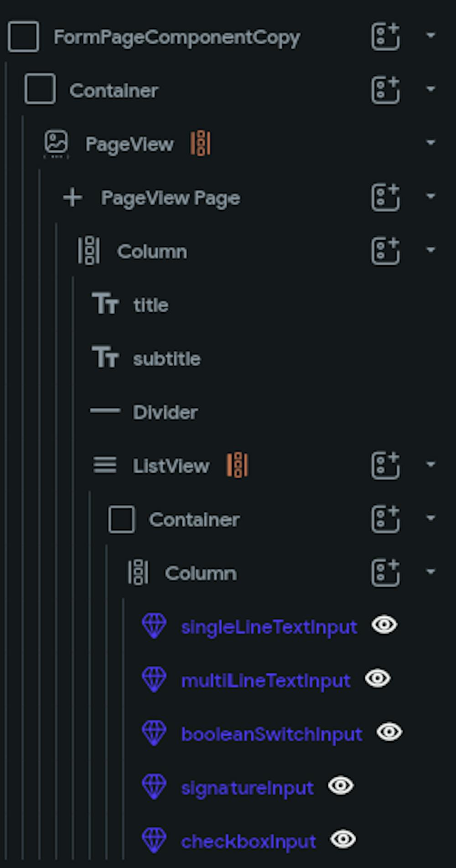Click orange column indicator beside PageView
Image resolution: width=456 pixels, height=868 pixels.
click(201, 144)
